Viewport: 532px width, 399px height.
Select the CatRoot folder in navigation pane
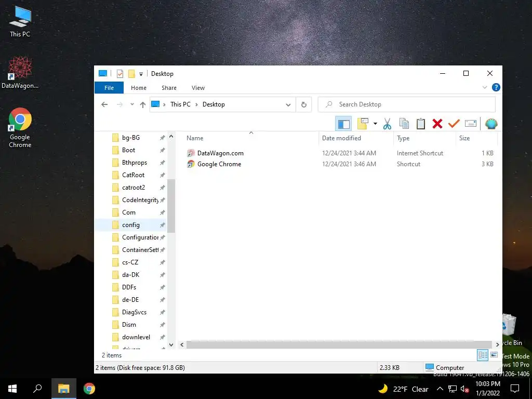coord(133,175)
